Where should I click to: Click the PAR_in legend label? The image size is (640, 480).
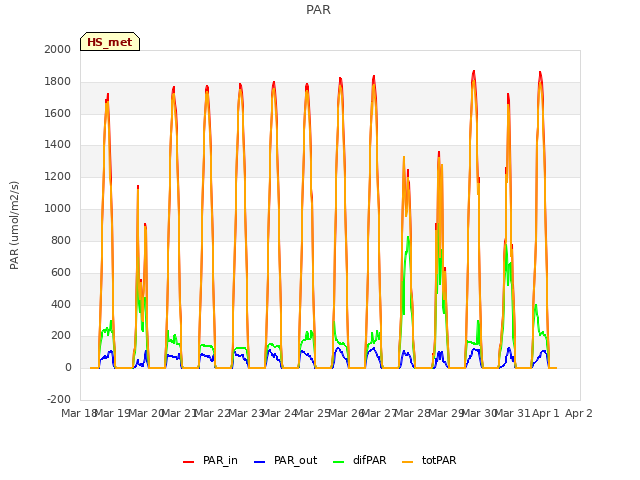(x=220, y=460)
